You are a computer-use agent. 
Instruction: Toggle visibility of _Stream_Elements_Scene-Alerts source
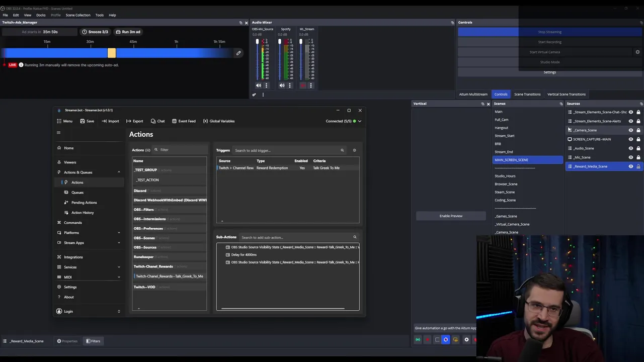point(631,121)
